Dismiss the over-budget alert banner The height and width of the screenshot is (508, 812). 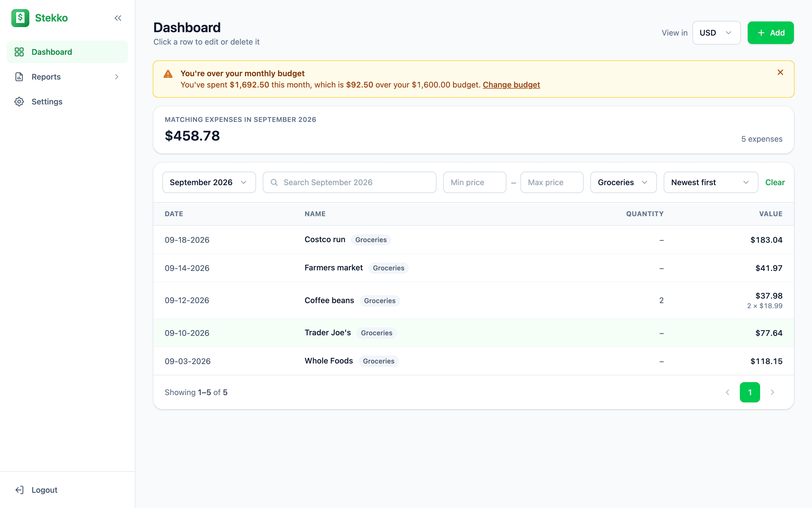[780, 73]
